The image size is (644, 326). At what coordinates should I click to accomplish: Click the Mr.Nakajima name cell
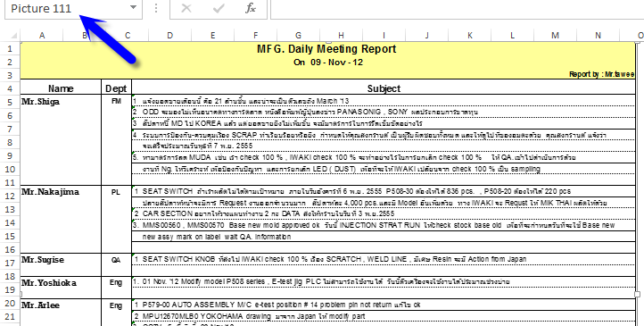pos(50,192)
